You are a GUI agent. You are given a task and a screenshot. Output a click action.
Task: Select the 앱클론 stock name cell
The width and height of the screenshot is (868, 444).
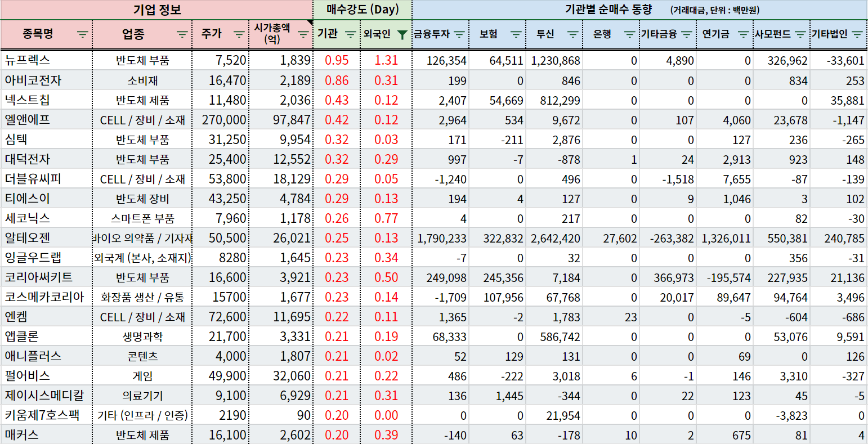point(46,336)
